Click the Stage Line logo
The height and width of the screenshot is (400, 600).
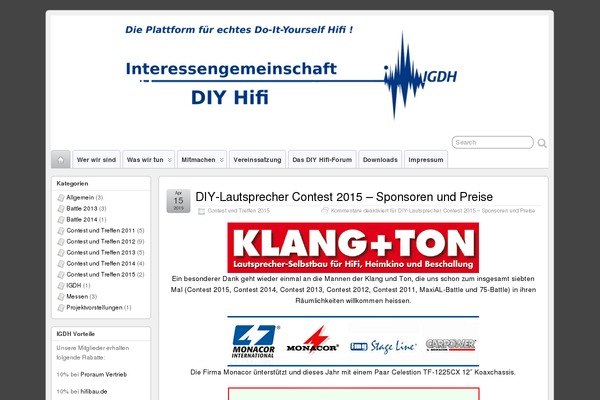pyautogui.click(x=383, y=346)
